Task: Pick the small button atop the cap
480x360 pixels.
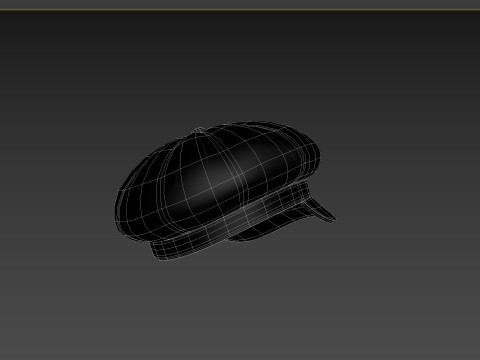Action: 199,130
